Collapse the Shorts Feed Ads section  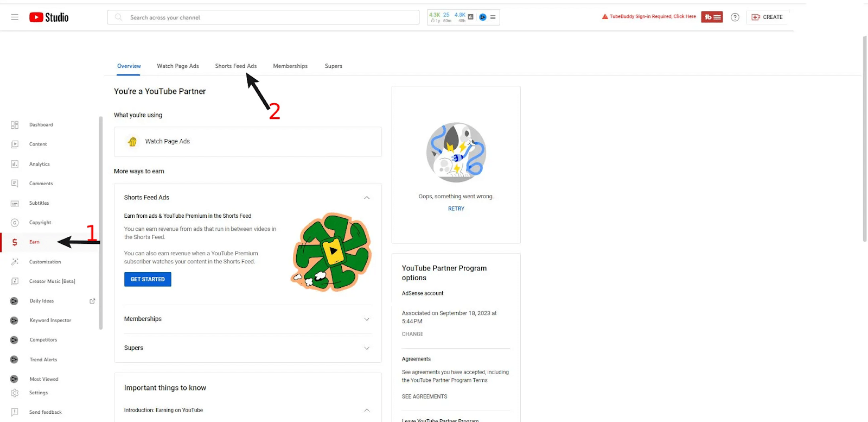click(367, 198)
